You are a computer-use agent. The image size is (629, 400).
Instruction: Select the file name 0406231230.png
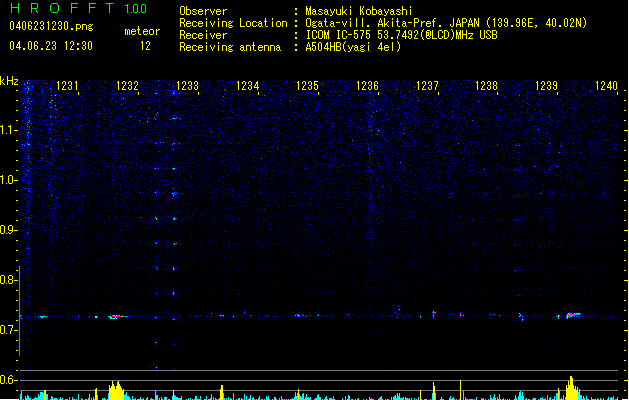pos(51,27)
